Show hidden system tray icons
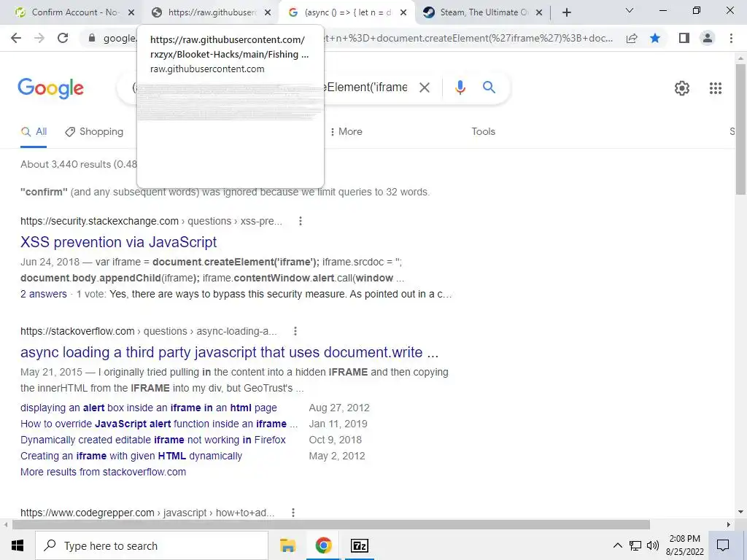Viewport: 747px width, 560px height. point(617,545)
